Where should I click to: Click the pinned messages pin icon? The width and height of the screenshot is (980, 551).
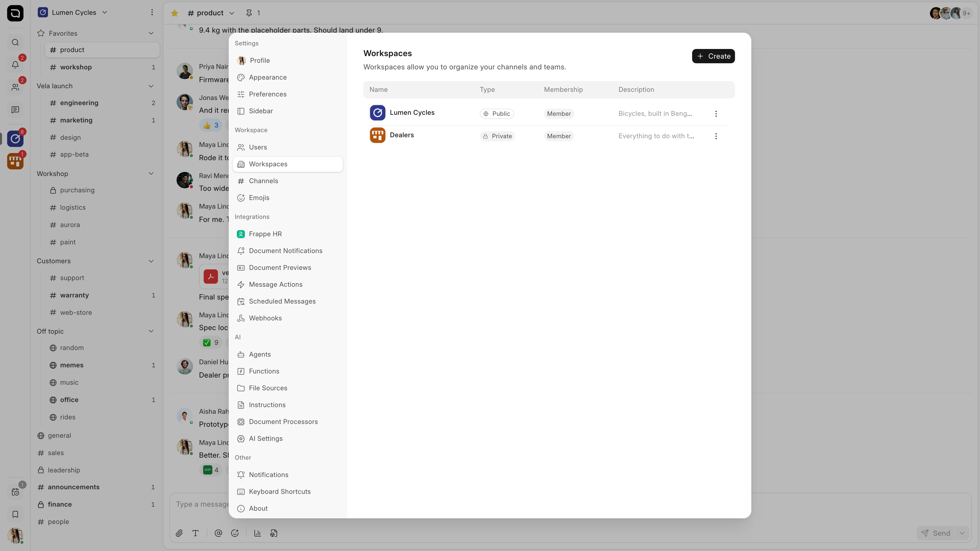[249, 13]
